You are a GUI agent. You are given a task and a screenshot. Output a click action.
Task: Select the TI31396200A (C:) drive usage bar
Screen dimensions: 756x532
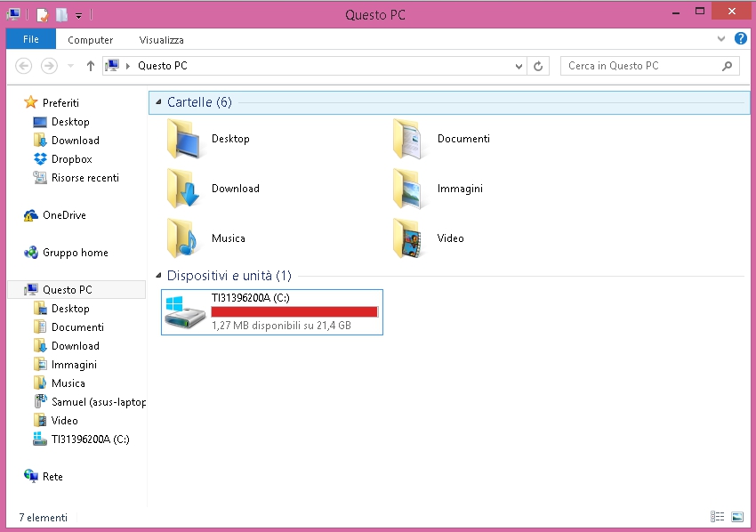(294, 312)
